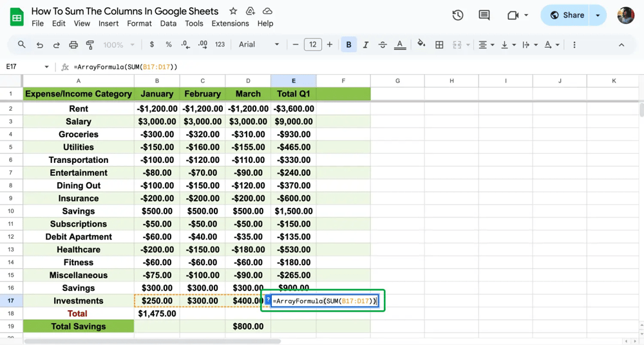Open the comments panel icon
The image size is (644, 345).
pos(484,15)
